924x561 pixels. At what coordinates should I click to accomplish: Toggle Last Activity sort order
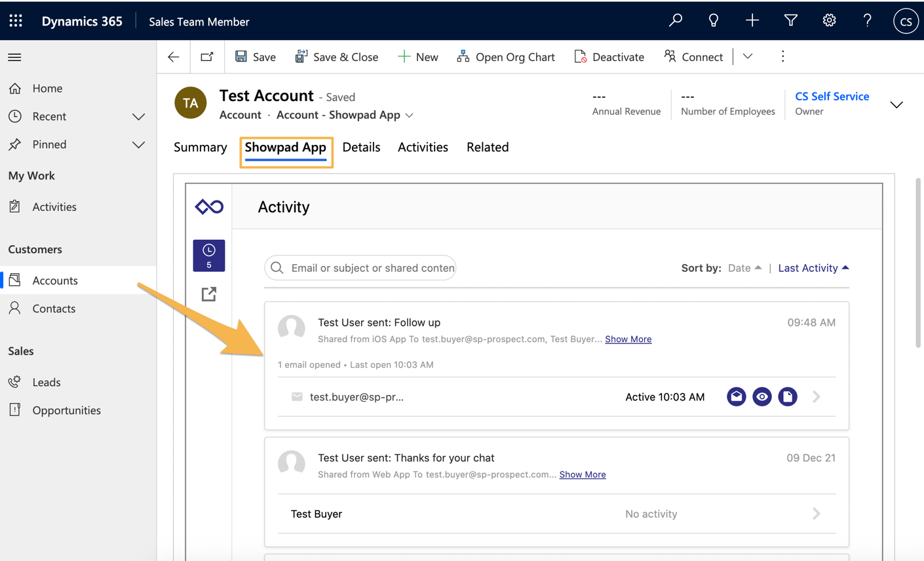pos(813,268)
